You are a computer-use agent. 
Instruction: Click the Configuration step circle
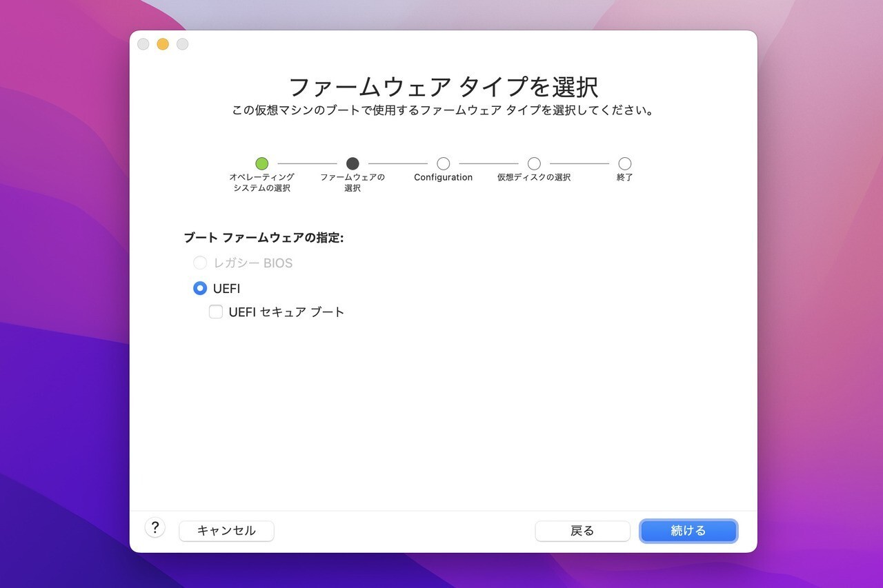444,163
